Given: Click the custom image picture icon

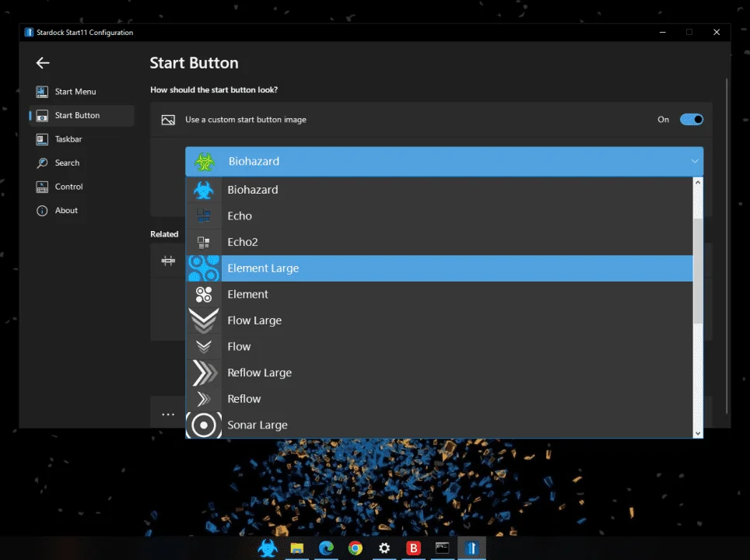Looking at the screenshot, I should tap(168, 120).
